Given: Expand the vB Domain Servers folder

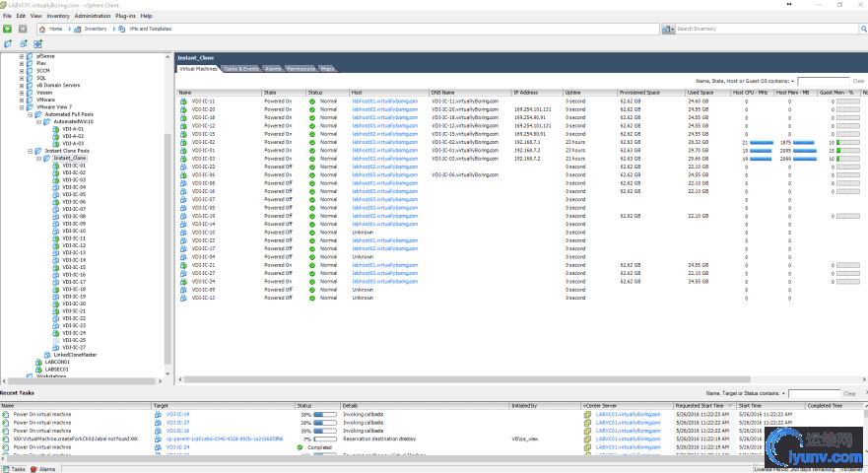Looking at the screenshot, I should [x=22, y=86].
